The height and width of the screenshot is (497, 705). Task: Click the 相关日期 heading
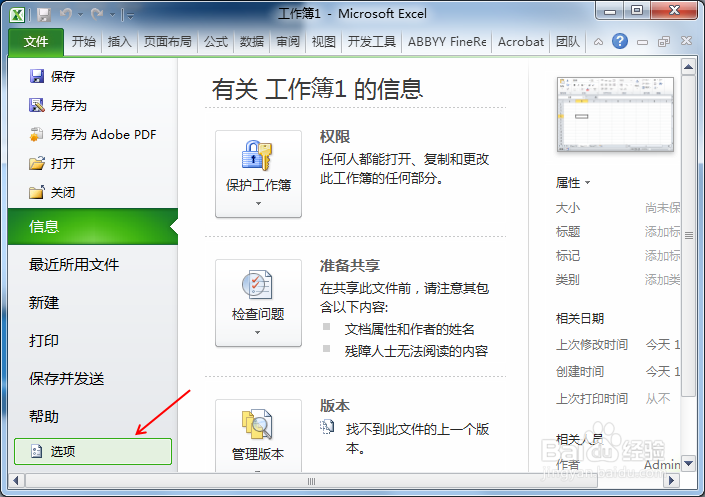point(580,318)
